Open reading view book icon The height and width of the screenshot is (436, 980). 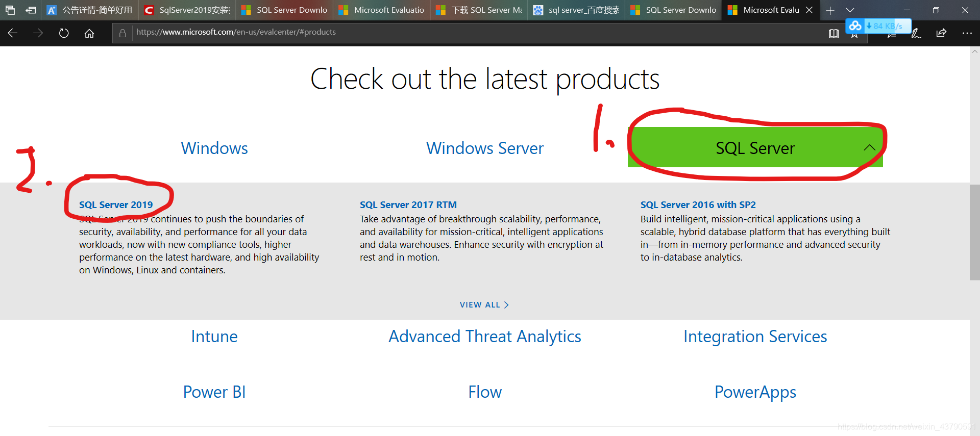[834, 34]
